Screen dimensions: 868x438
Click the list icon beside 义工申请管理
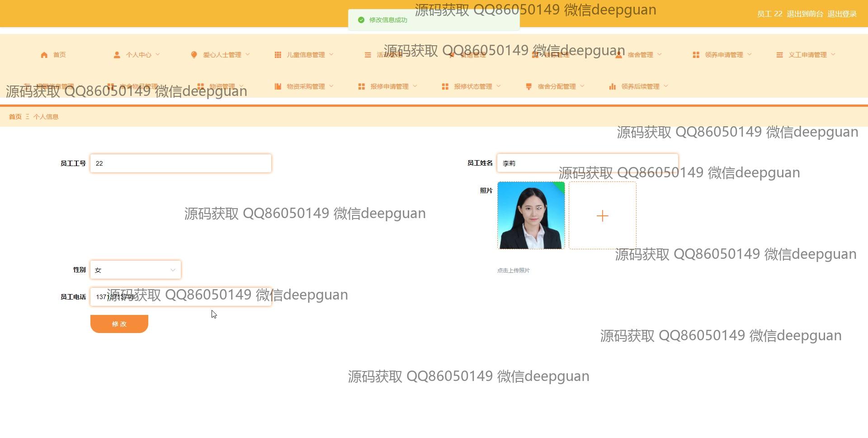779,55
